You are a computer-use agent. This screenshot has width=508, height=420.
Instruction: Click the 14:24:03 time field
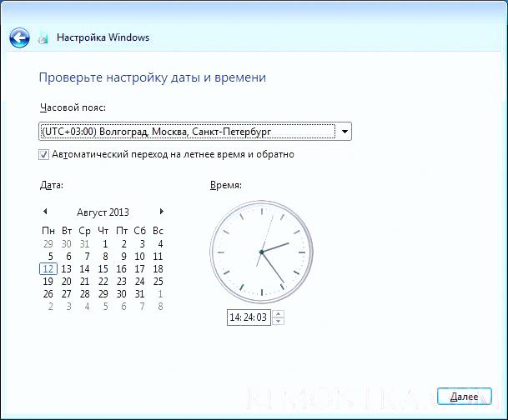coord(249,317)
